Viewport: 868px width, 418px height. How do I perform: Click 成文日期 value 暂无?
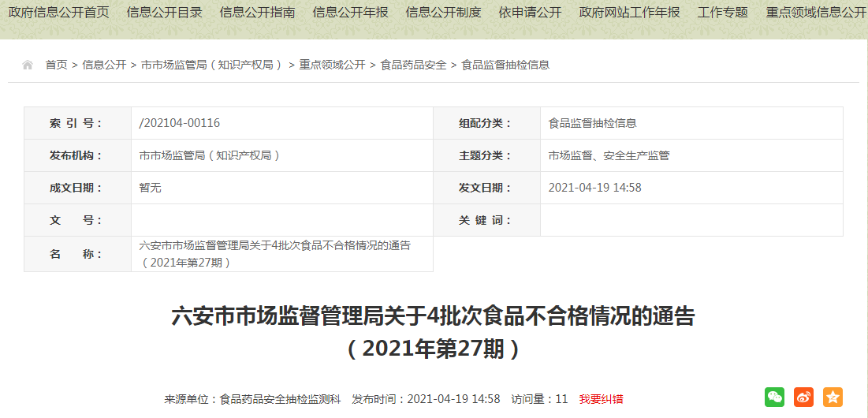150,188
